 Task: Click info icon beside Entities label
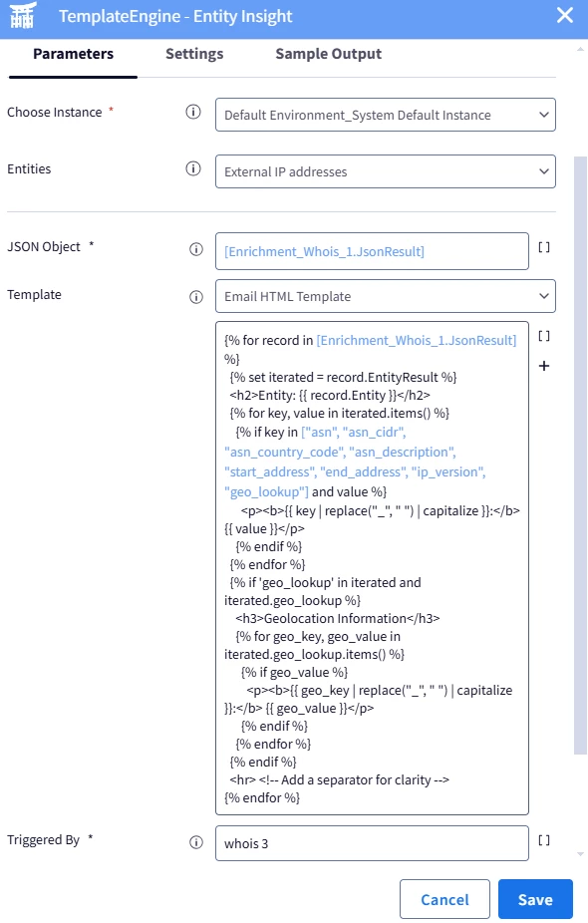[193, 168]
